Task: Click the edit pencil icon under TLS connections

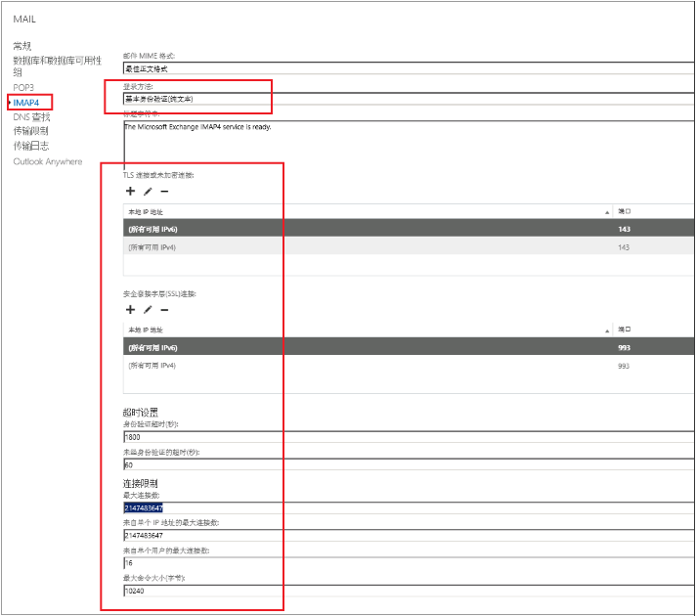Action: click(x=148, y=192)
